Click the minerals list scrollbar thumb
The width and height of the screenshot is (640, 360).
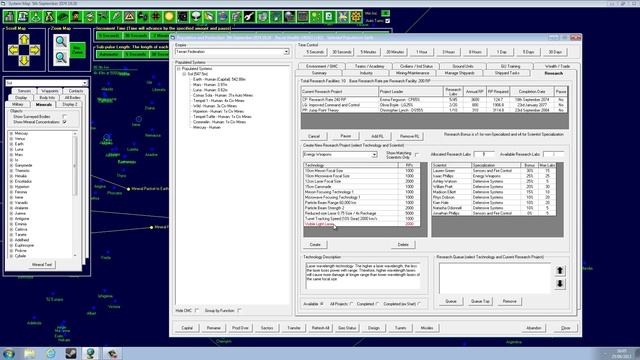[75, 166]
